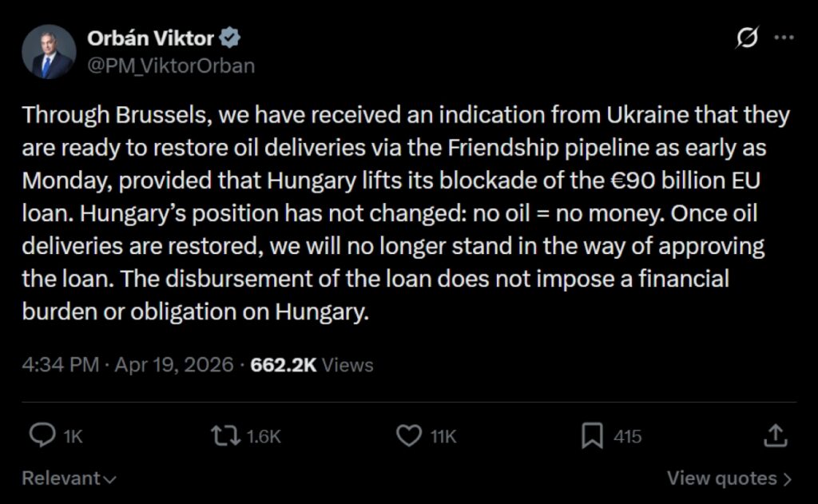The height and width of the screenshot is (504, 818).
Task: Share the post via the upload icon
Action: (776, 436)
